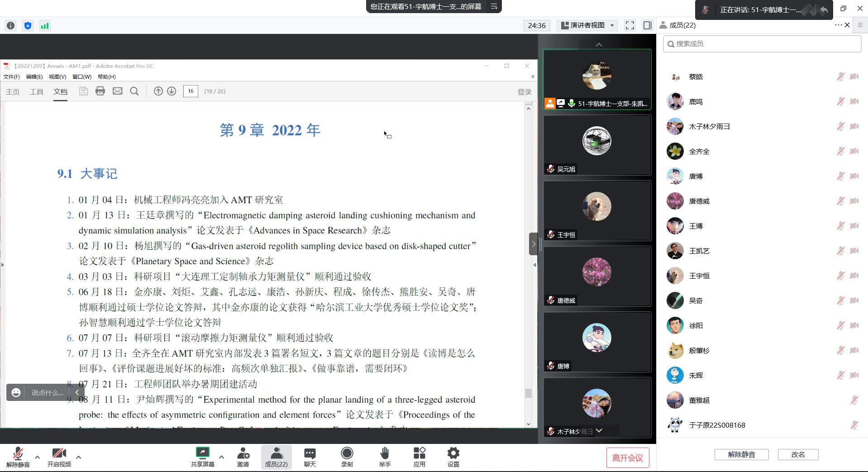Enter full screen mode
868x472 pixels.
[x=630, y=25]
